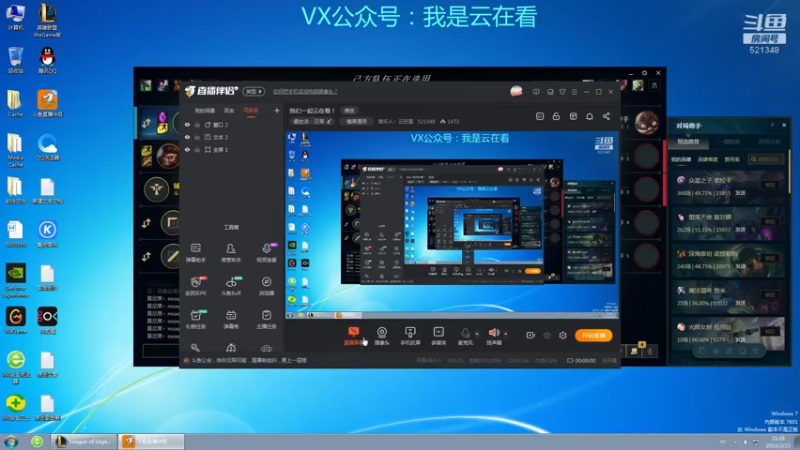Click the 编辑通用 button
This screenshot has width=800, height=450.
pyautogui.click(x=357, y=121)
